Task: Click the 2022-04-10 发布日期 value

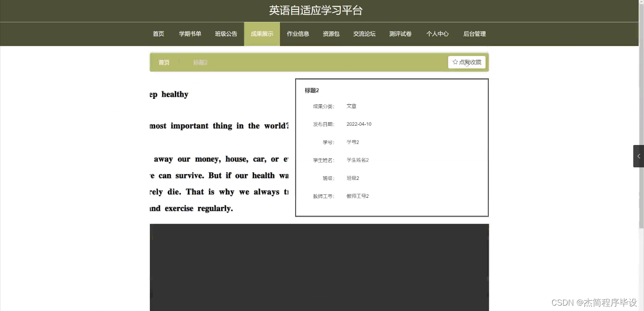Action: [358, 124]
